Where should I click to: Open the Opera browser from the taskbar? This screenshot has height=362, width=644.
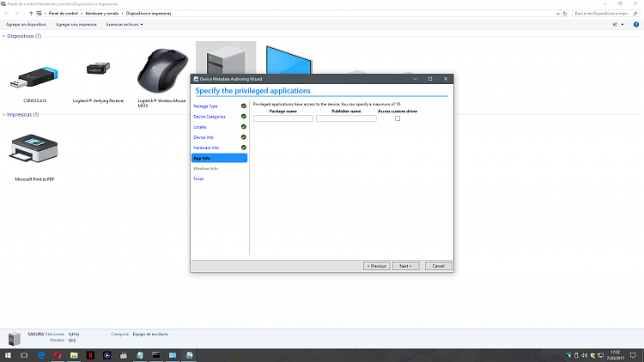(58, 354)
